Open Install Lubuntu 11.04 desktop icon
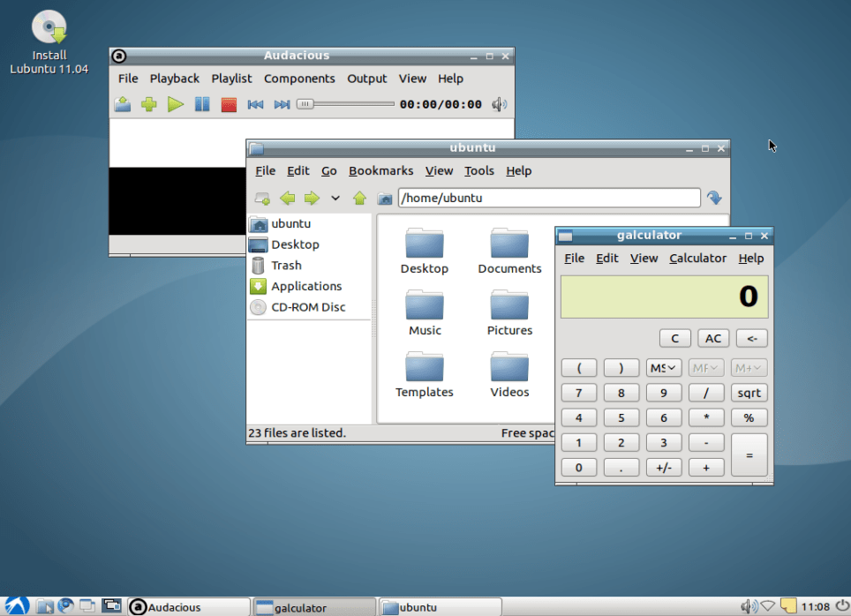 [49, 42]
